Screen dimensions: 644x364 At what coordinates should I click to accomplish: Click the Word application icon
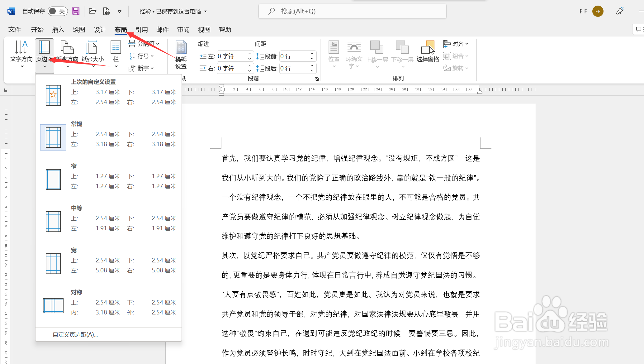tap(11, 11)
